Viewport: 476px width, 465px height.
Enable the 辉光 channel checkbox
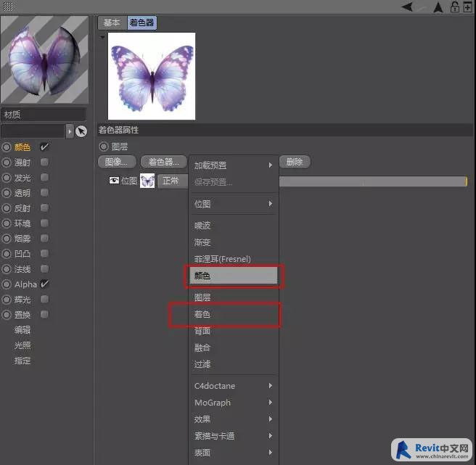click(44, 300)
